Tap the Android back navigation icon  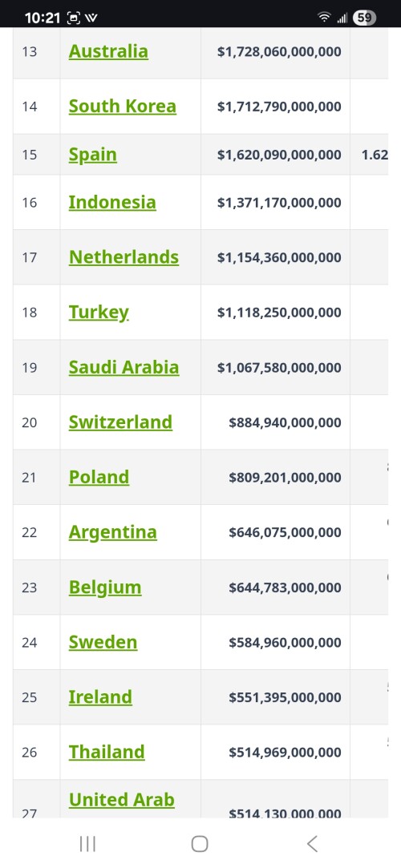click(x=312, y=844)
